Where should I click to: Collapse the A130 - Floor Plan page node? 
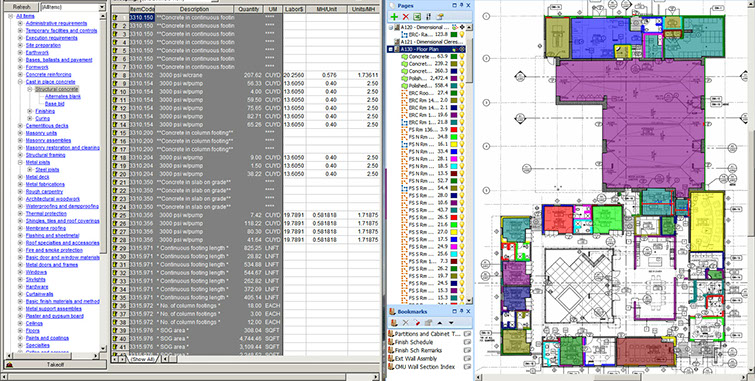[391, 49]
